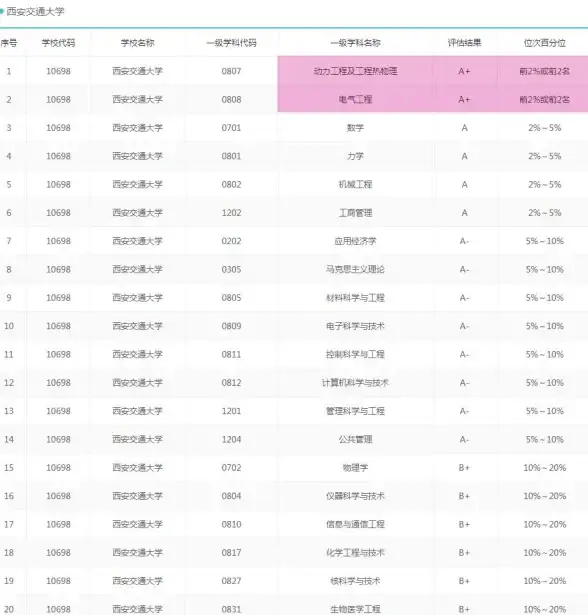Screen dimensions: 588x615
Task: Click discipline code 0807
Action: pos(231,71)
